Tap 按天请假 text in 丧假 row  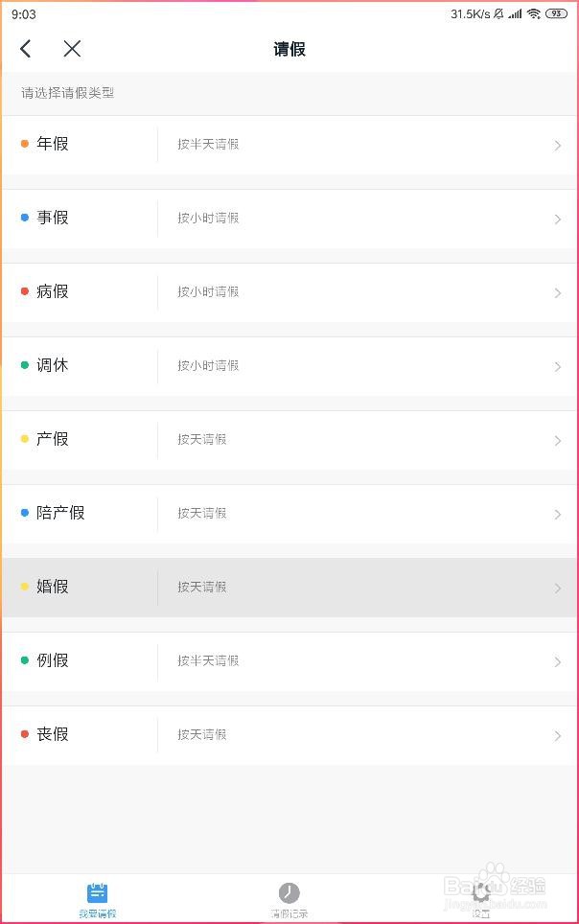[x=202, y=734]
